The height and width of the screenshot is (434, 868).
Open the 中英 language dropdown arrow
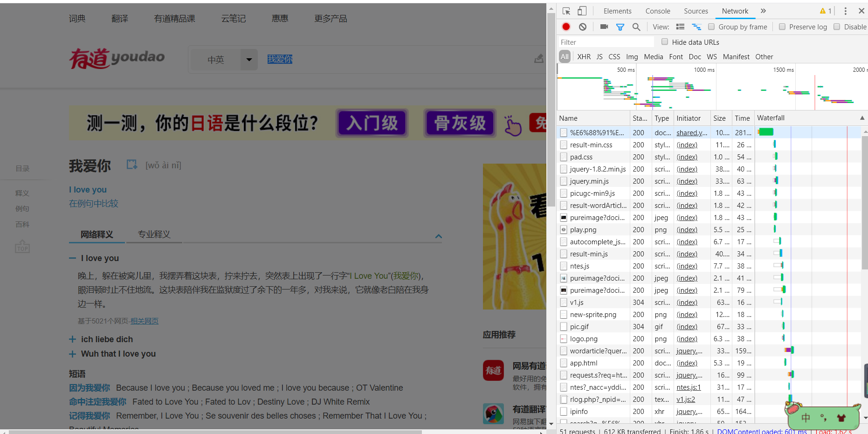click(249, 60)
